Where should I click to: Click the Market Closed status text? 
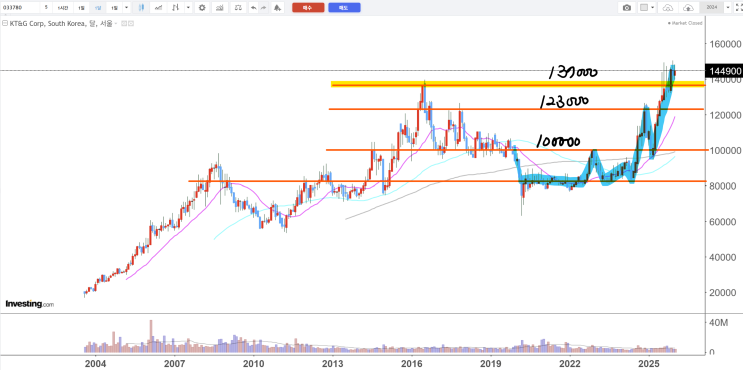[686, 23]
